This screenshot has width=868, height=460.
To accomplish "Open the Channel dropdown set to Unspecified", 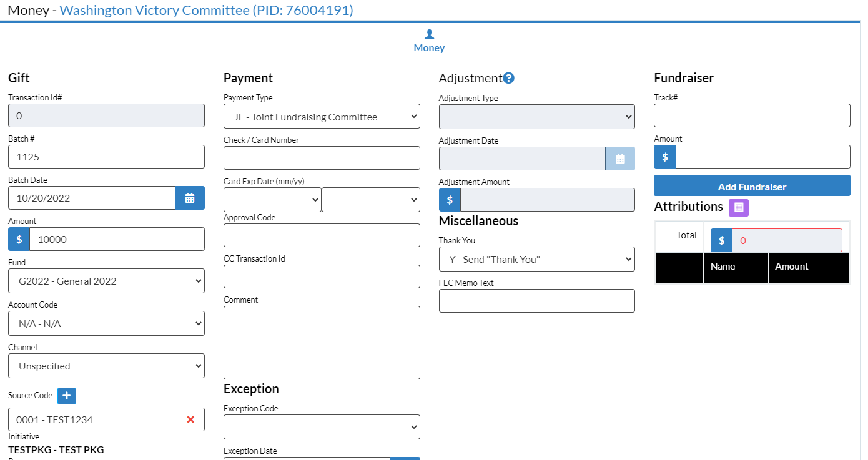I will [x=106, y=366].
